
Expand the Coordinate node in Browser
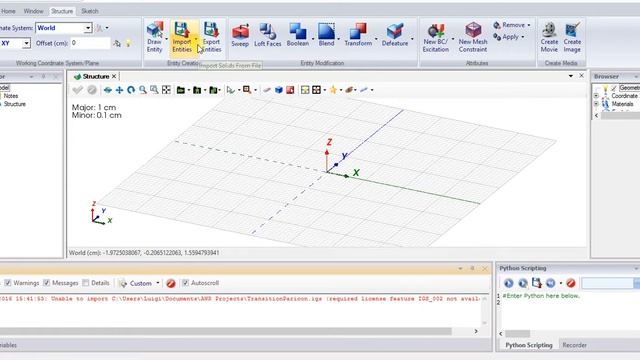click(x=596, y=96)
